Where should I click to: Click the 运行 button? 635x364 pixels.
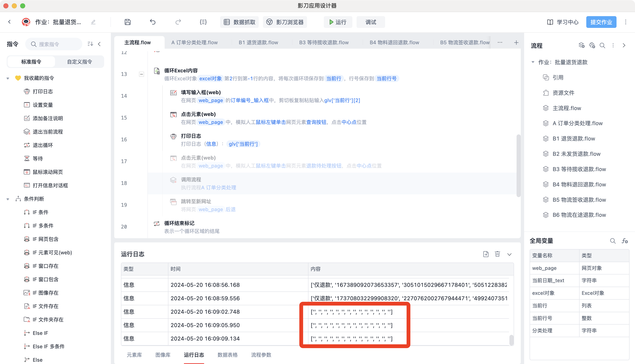pos(338,22)
